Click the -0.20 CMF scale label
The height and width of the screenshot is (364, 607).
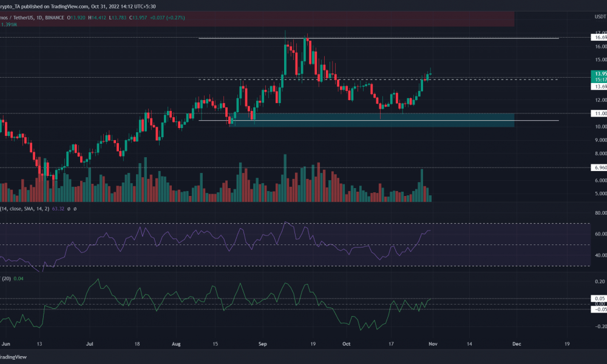[600, 326]
